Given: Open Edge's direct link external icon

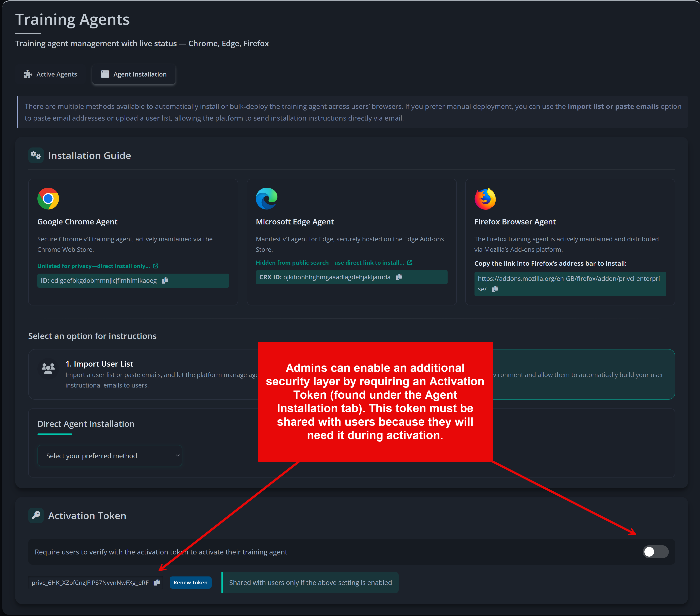Looking at the screenshot, I should tap(410, 263).
